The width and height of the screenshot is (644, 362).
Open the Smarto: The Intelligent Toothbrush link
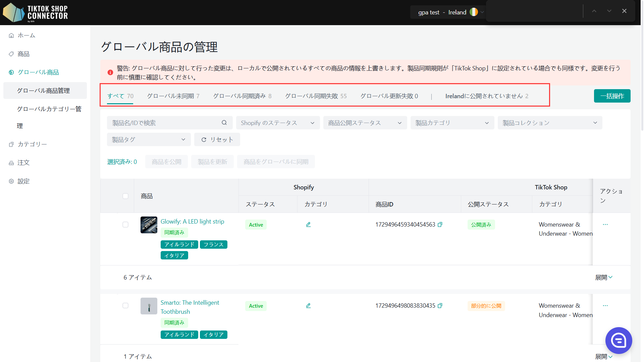(x=190, y=307)
